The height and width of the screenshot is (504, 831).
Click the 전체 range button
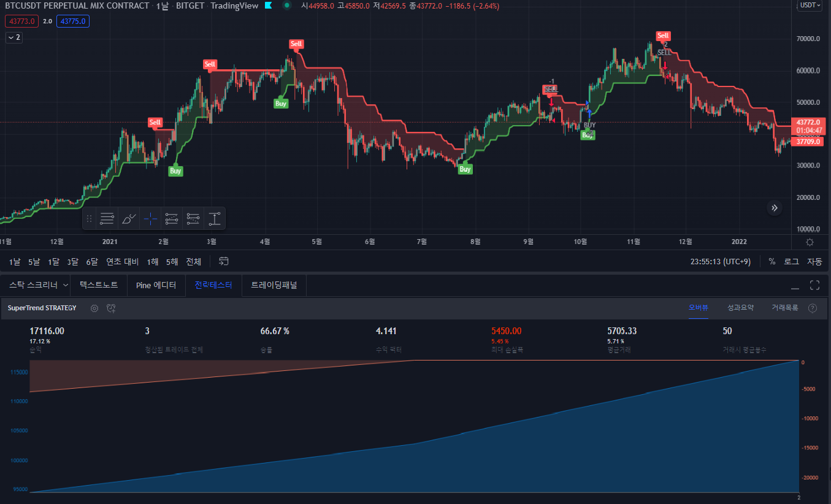(x=193, y=261)
